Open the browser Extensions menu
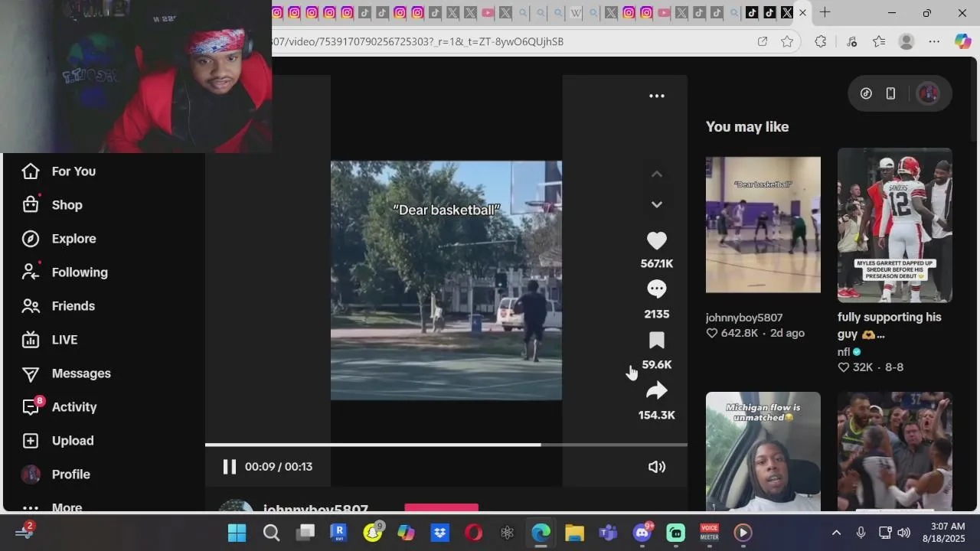980x551 pixels. point(821,41)
